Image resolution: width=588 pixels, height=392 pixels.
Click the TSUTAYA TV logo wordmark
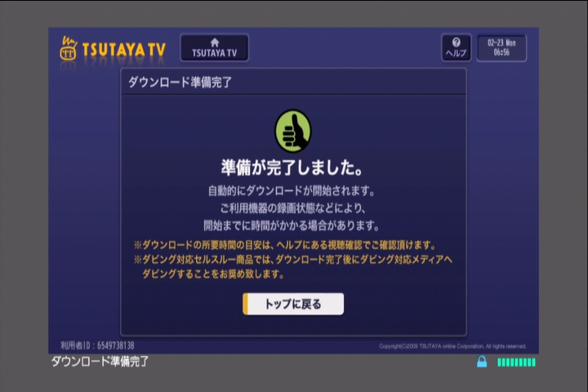coord(124,50)
